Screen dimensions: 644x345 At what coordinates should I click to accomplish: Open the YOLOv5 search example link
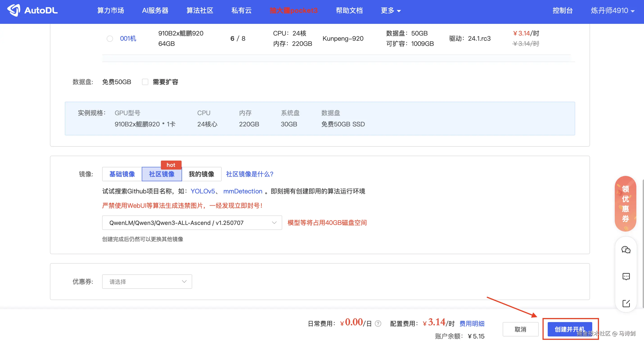pyautogui.click(x=203, y=191)
